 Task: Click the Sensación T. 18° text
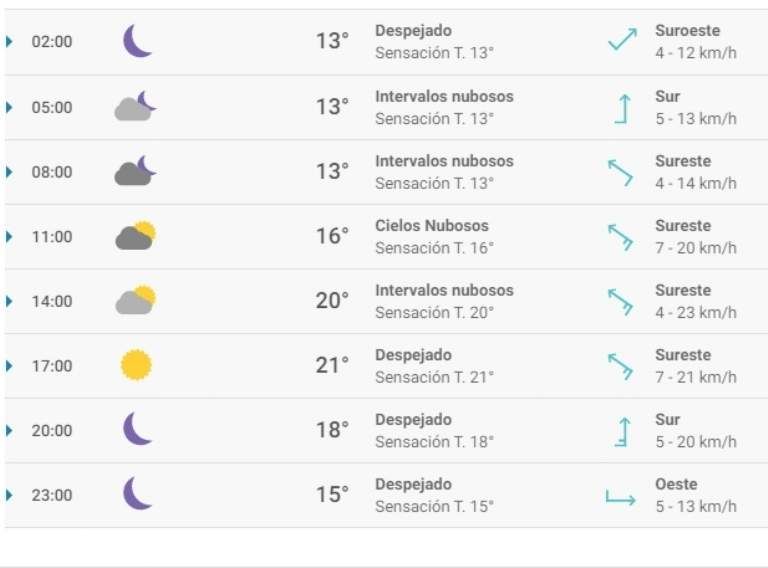point(434,442)
